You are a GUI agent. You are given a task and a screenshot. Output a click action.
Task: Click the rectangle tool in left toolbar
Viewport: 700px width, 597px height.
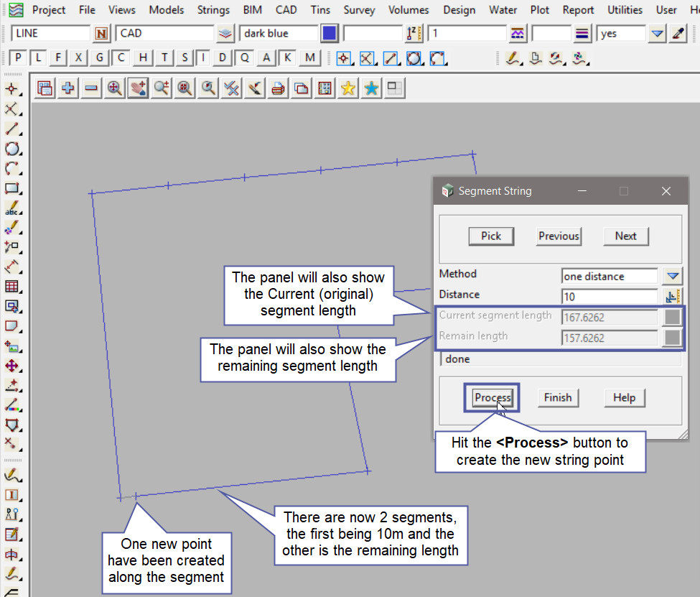12,189
